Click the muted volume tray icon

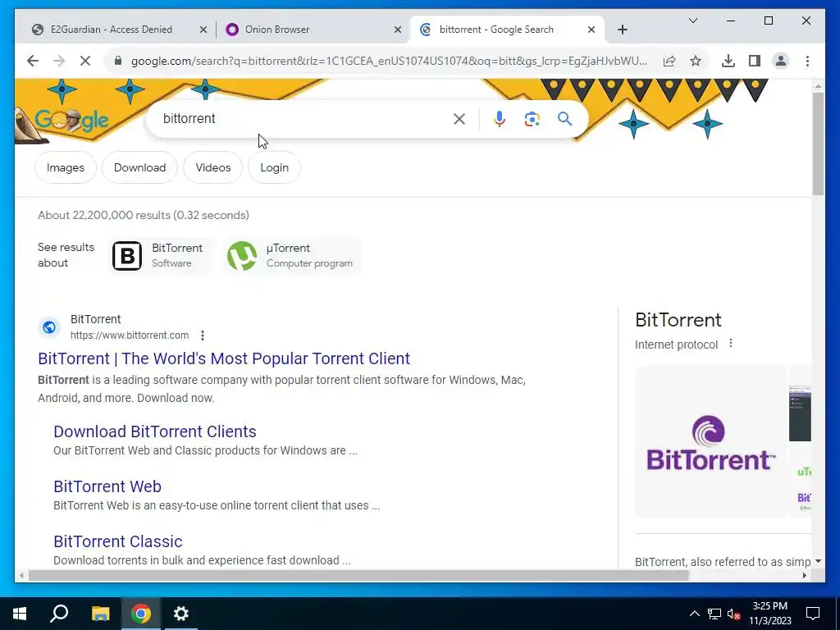click(x=733, y=614)
